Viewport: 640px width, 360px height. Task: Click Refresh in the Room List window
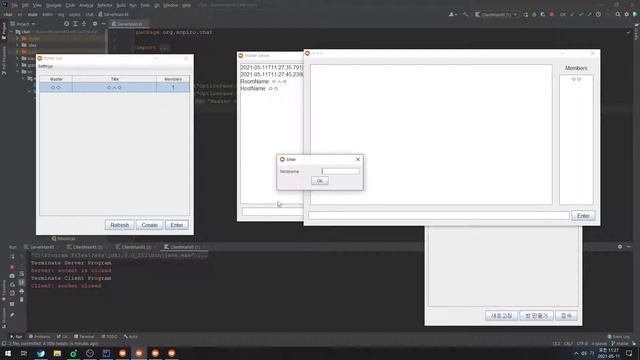(119, 225)
